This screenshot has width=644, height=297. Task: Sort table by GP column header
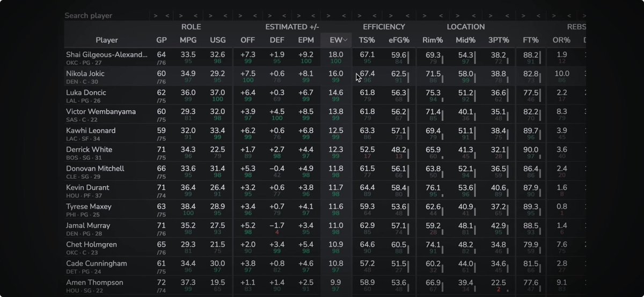pyautogui.click(x=162, y=40)
